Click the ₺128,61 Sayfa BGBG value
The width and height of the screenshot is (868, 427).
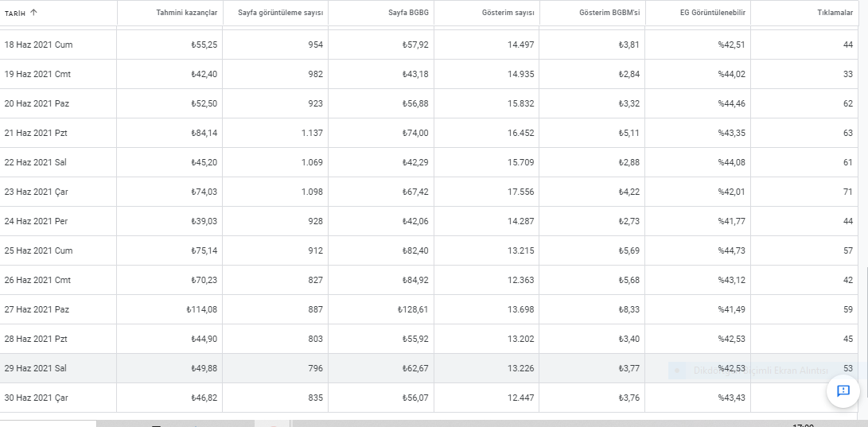[x=413, y=309]
